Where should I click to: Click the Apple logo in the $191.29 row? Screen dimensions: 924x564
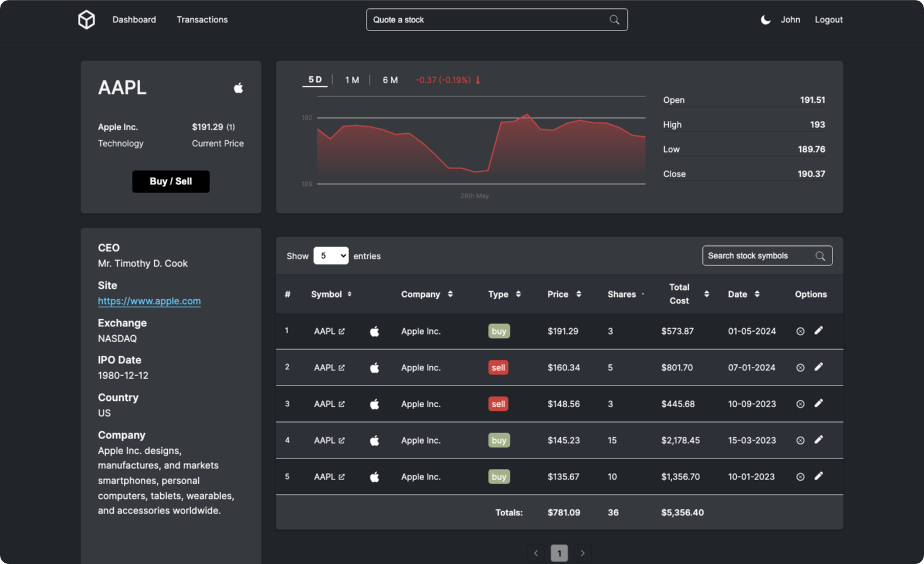(374, 331)
